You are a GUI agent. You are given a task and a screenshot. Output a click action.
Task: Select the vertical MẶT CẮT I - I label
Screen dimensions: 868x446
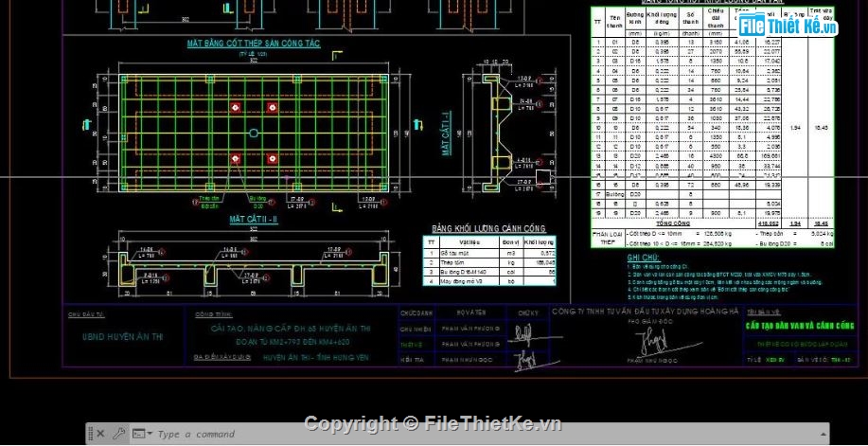pyautogui.click(x=447, y=133)
